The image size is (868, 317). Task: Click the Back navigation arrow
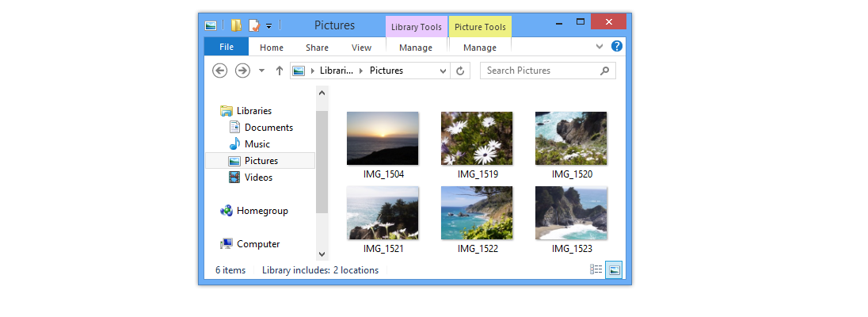point(220,71)
